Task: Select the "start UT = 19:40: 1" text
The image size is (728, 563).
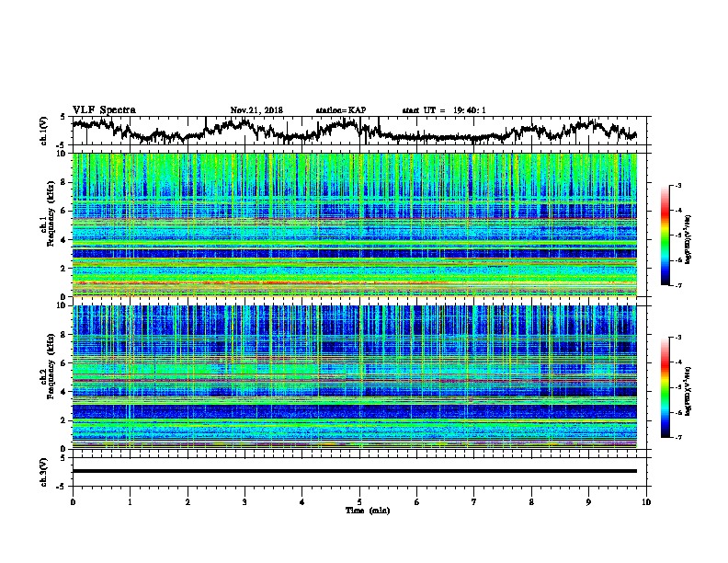Action: click(x=444, y=110)
